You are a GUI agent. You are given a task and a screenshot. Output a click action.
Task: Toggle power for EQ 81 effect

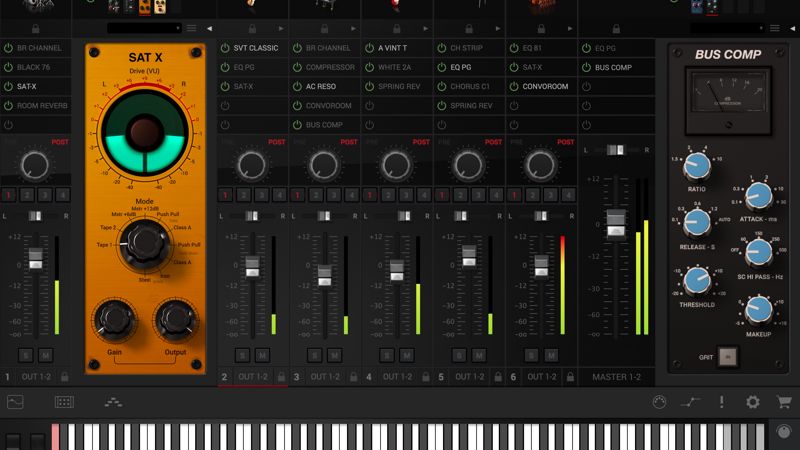[x=514, y=48]
